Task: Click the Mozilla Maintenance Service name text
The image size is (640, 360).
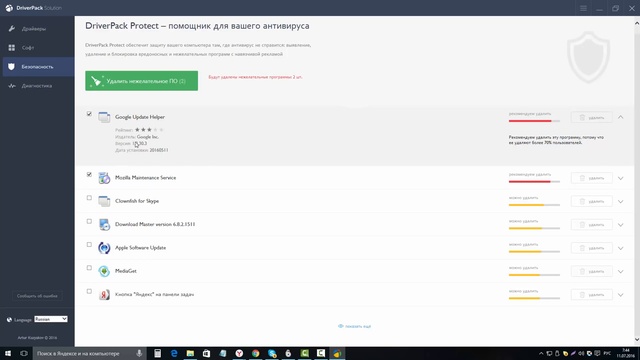Action: [145, 178]
